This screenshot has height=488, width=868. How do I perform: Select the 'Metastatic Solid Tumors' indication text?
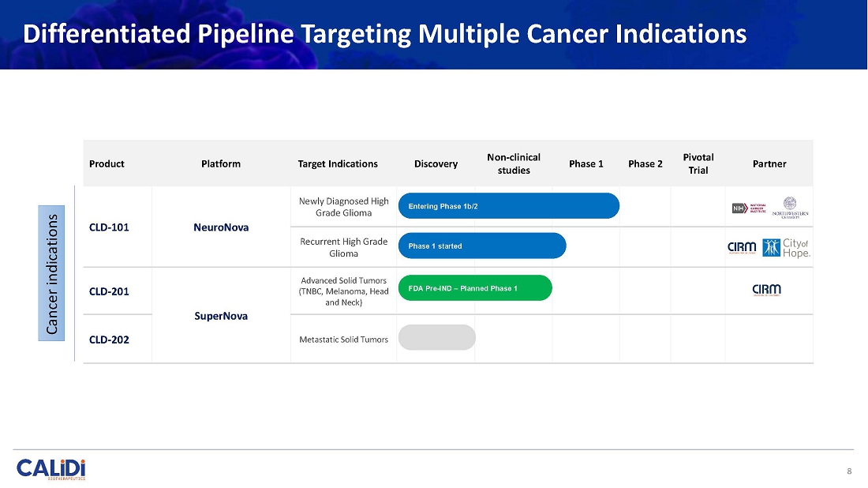point(343,340)
